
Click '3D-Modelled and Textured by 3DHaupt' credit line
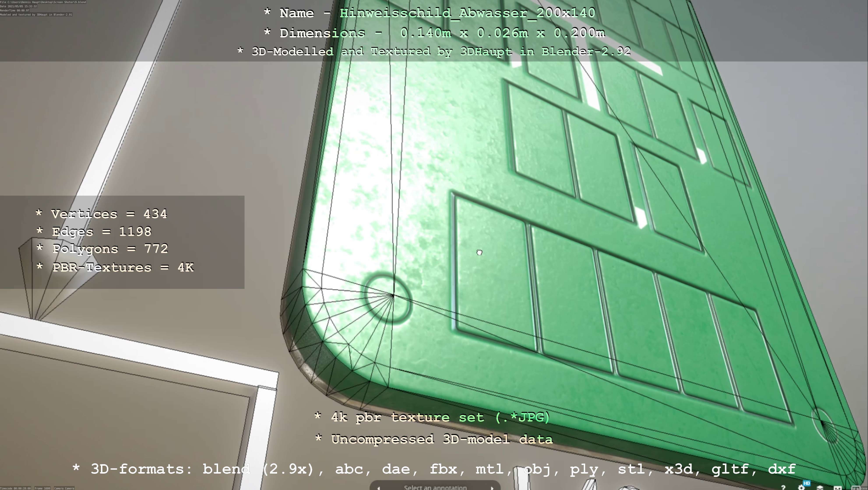(x=434, y=51)
